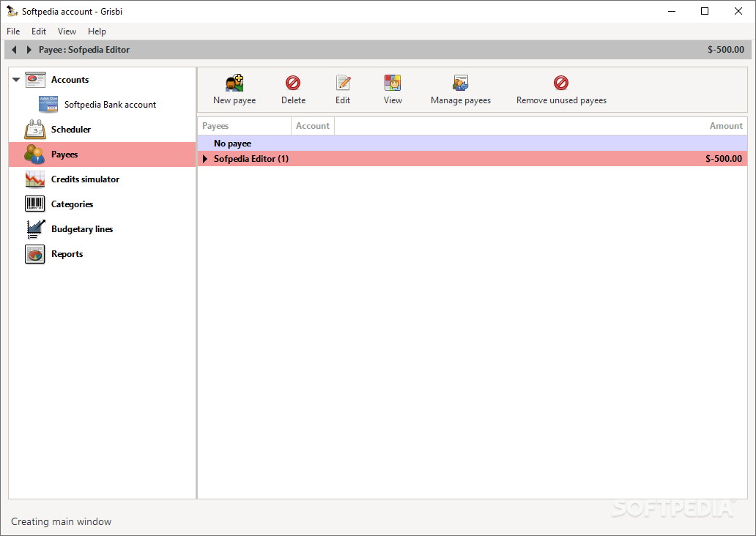
Task: Click the Categories barcode icon
Action: coord(34,204)
